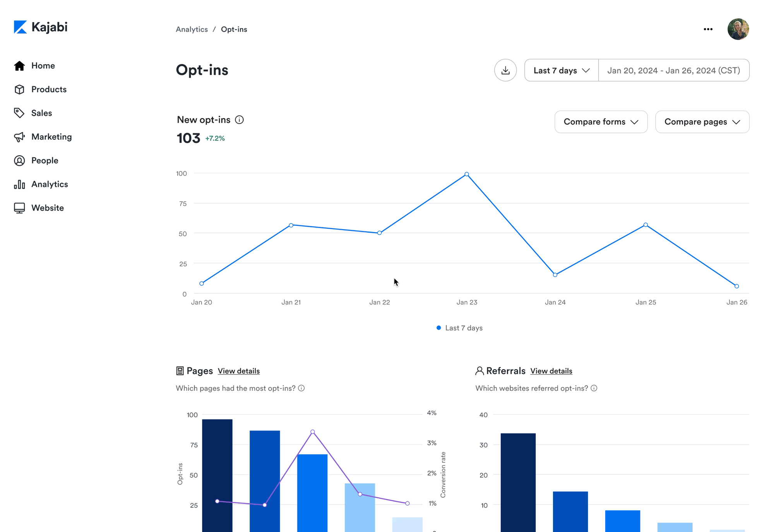Click the People person icon

tap(19, 161)
